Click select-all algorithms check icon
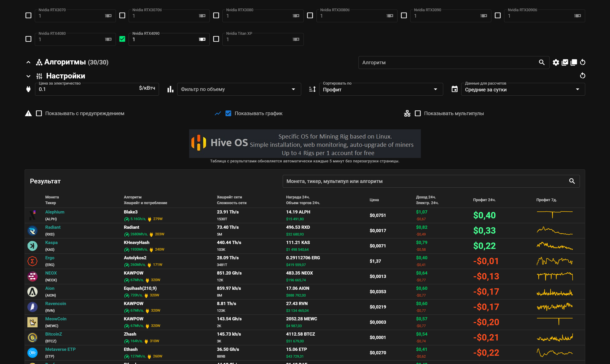The image size is (610, 364). tap(565, 62)
